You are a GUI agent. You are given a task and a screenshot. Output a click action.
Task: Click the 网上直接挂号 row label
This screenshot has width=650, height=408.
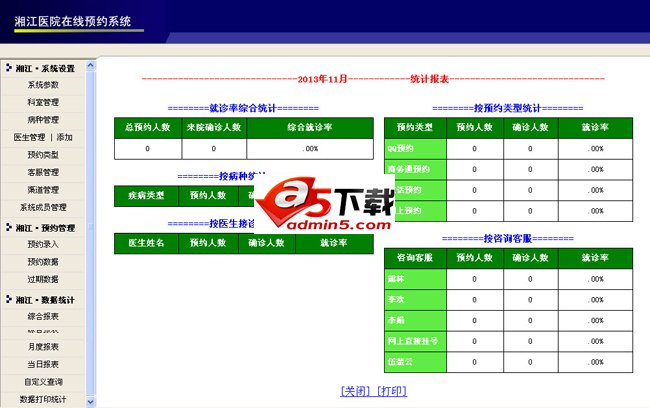[x=413, y=341]
